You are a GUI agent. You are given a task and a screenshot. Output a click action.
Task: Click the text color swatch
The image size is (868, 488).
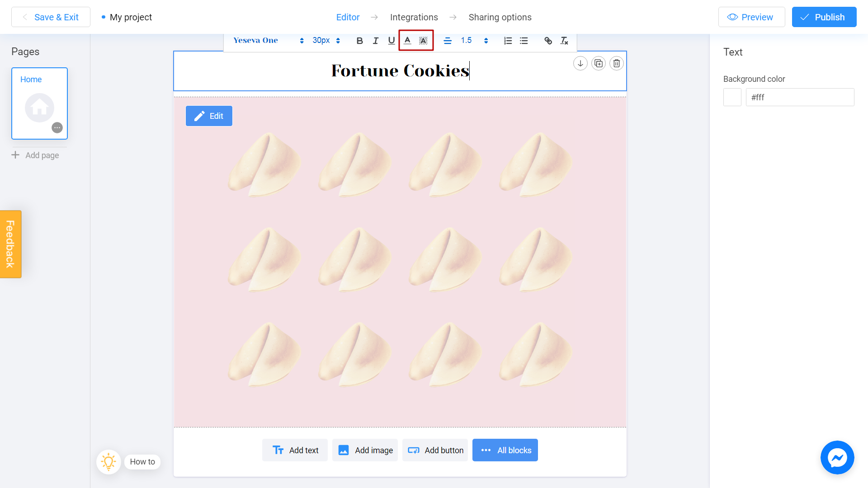(x=407, y=41)
